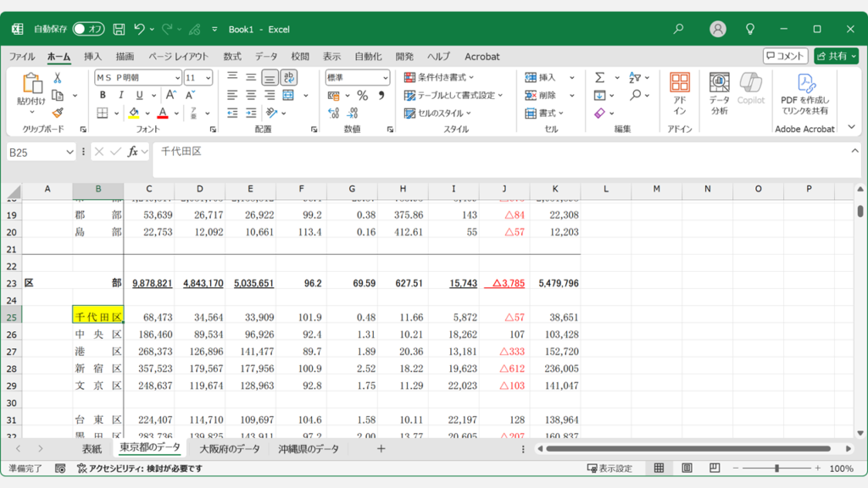This screenshot has width=868, height=488.
Task: Switch to the データ ribbon tab
Action: (x=266, y=57)
